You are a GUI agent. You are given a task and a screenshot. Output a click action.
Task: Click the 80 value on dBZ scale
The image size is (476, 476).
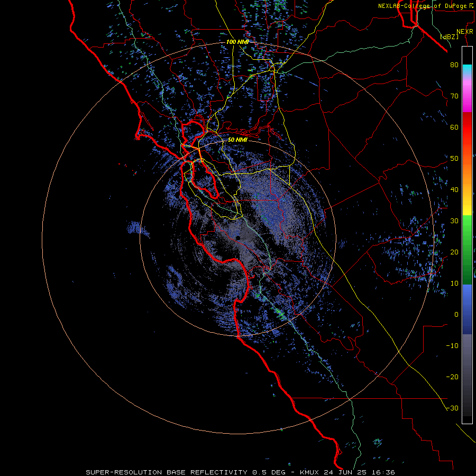454,65
